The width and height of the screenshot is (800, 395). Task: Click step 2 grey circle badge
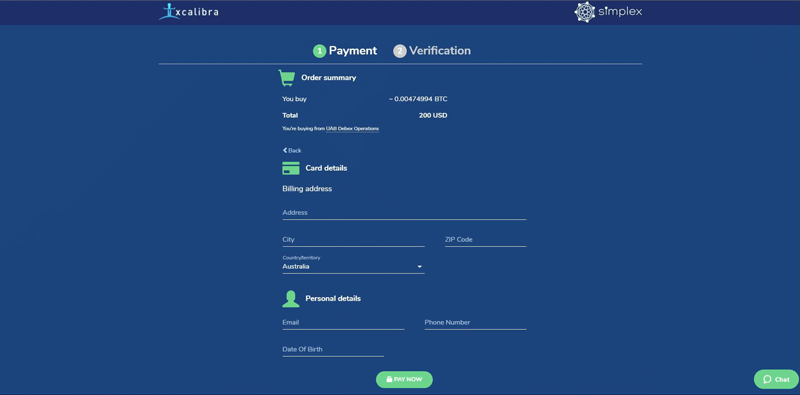tap(399, 51)
